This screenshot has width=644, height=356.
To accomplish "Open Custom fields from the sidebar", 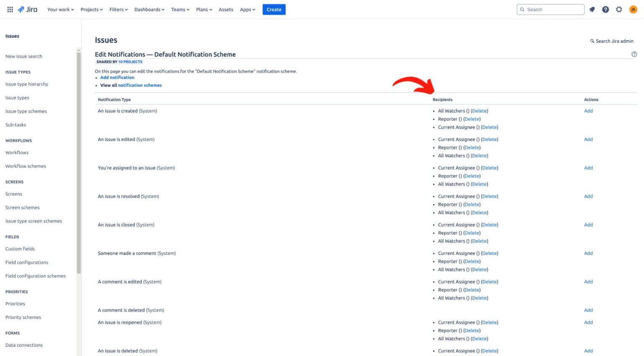I will pos(20,249).
